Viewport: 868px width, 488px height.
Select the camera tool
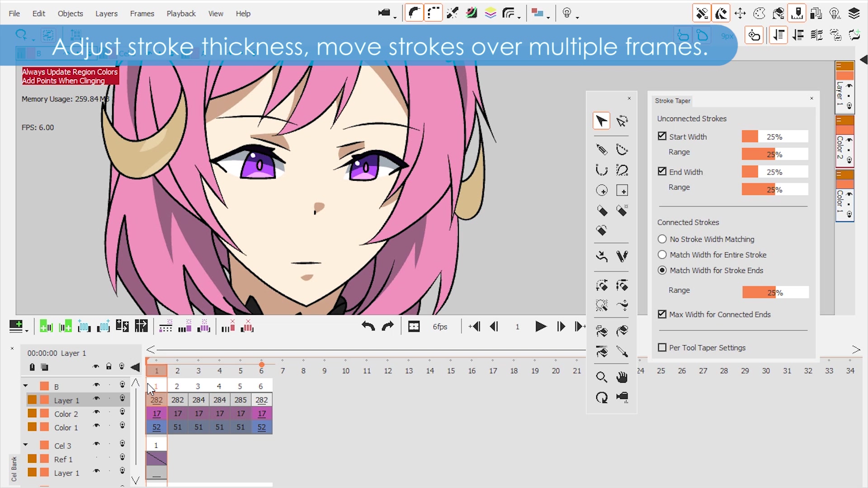[x=622, y=398]
